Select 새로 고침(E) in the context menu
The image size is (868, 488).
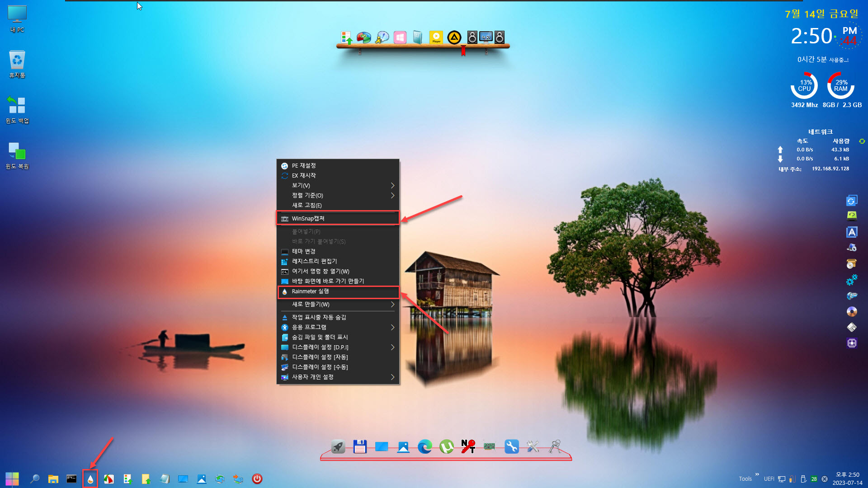point(338,206)
